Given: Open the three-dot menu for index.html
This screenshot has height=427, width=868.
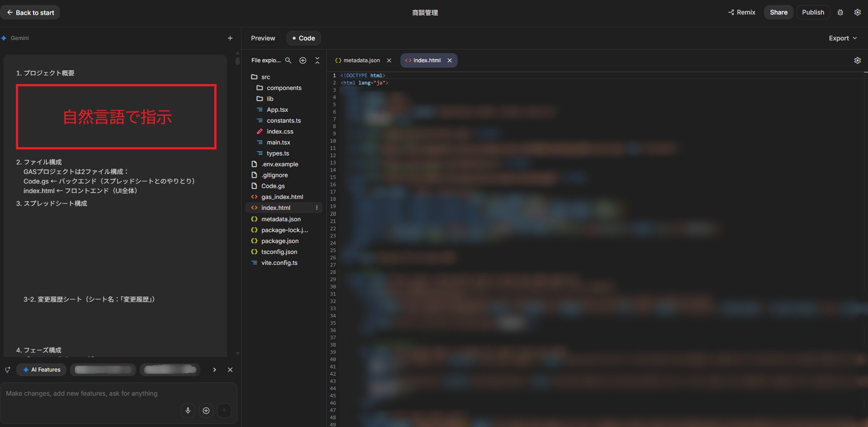Looking at the screenshot, I should pyautogui.click(x=317, y=208).
